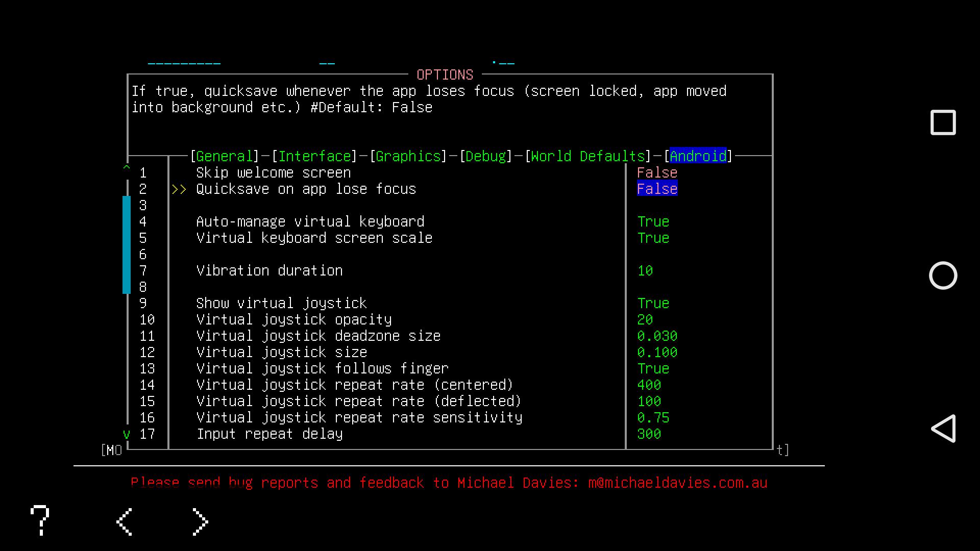Image resolution: width=980 pixels, height=551 pixels.
Task: Switch to the Graphics tab
Action: [408, 156]
